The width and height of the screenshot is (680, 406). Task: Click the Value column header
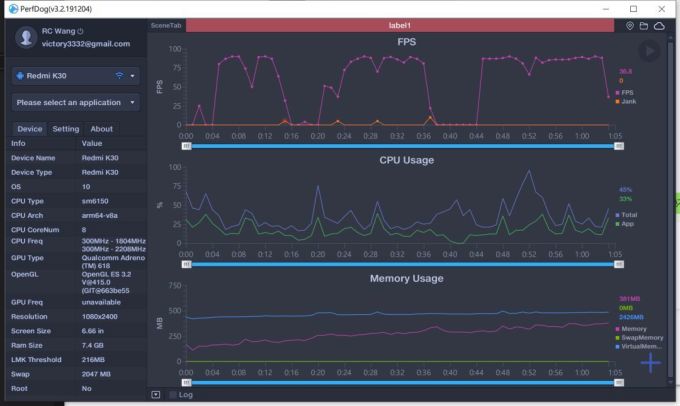tap(92, 143)
